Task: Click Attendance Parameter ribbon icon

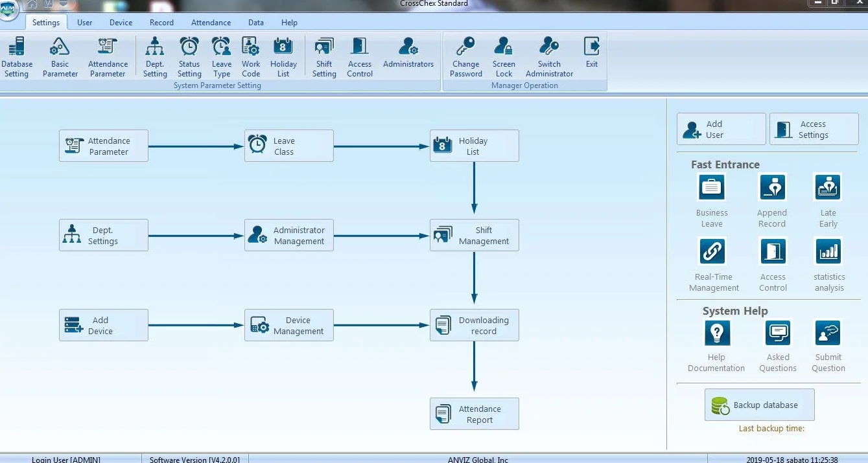Action: 108,57
